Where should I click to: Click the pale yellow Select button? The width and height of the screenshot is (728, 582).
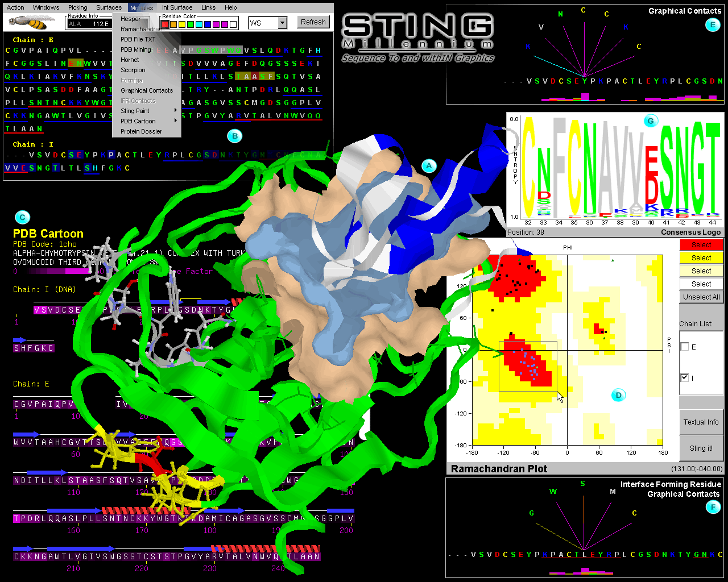(x=701, y=271)
